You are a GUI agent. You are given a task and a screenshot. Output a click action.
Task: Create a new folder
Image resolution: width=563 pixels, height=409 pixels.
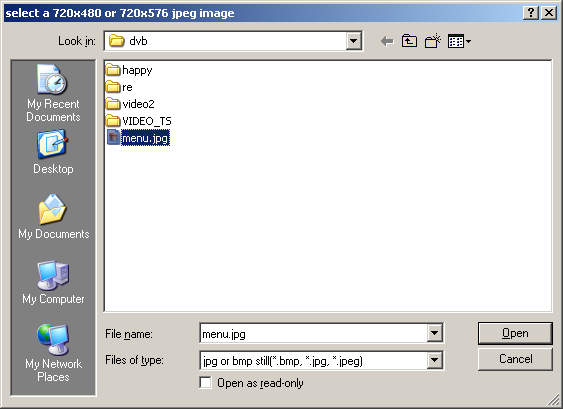(x=433, y=41)
